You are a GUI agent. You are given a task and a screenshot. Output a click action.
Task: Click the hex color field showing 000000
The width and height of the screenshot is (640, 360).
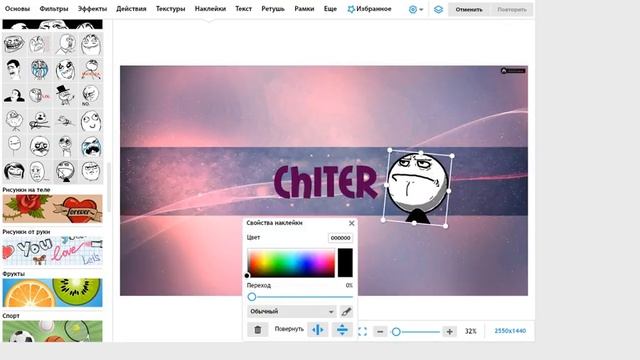coord(340,238)
